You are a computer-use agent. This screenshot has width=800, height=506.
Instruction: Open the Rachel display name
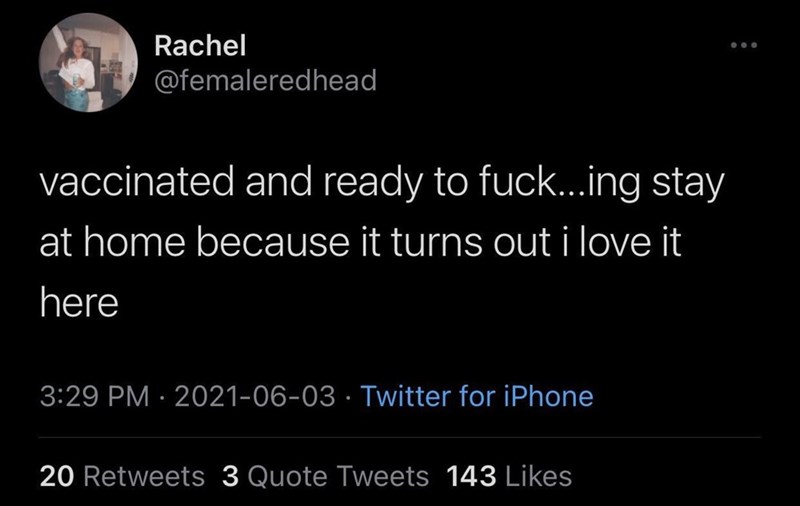[x=200, y=46]
